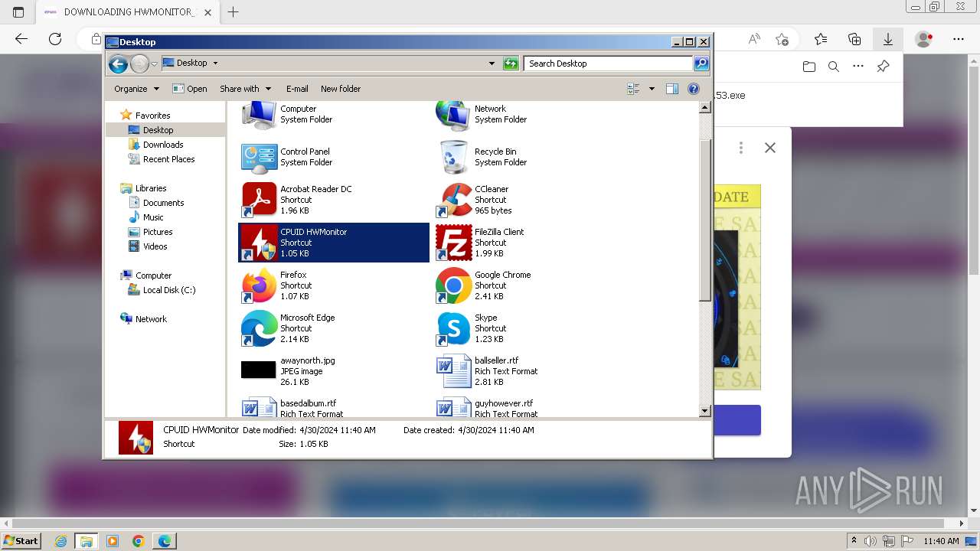Select the CCleaner shortcut icon
Screen dimensions: 980x551
point(453,200)
